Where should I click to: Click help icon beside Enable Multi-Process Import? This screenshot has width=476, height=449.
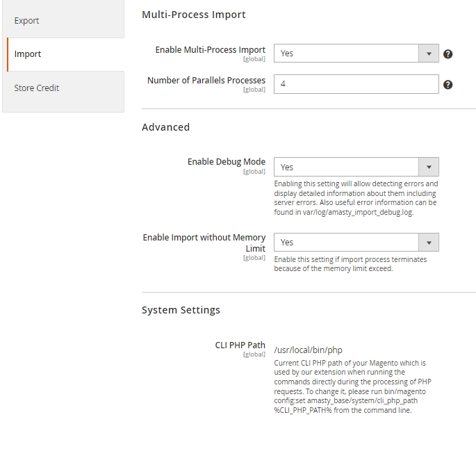448,54
